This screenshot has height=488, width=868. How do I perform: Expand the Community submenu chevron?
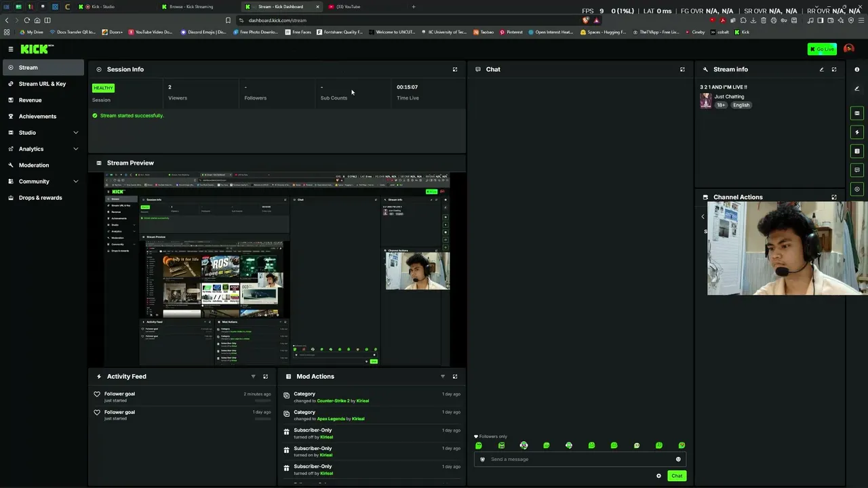pos(75,182)
